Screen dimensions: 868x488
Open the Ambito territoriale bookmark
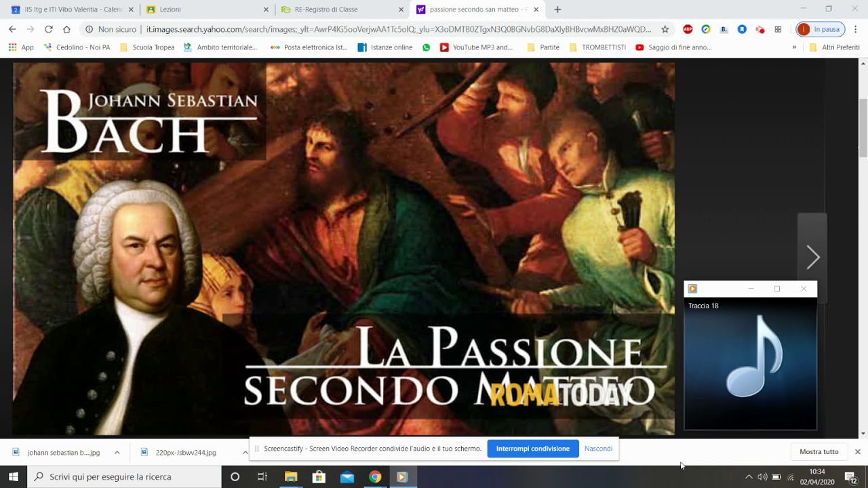pyautogui.click(x=220, y=47)
